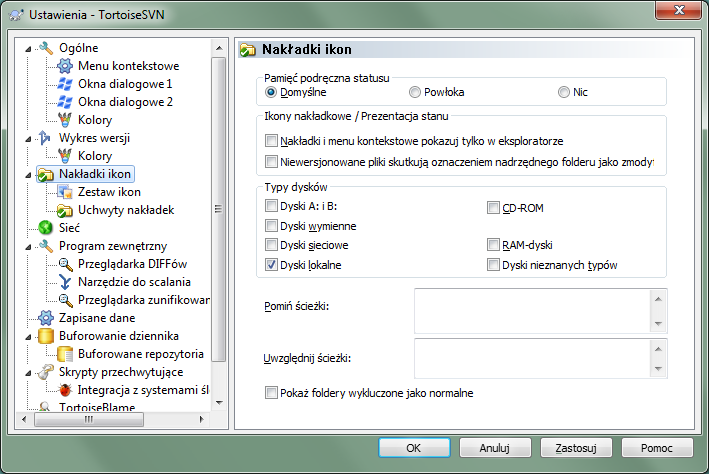Screen dimensions: 709x474
Task: Click the Przeglądarka zunifikowana magnifier icon
Action: 65,300
